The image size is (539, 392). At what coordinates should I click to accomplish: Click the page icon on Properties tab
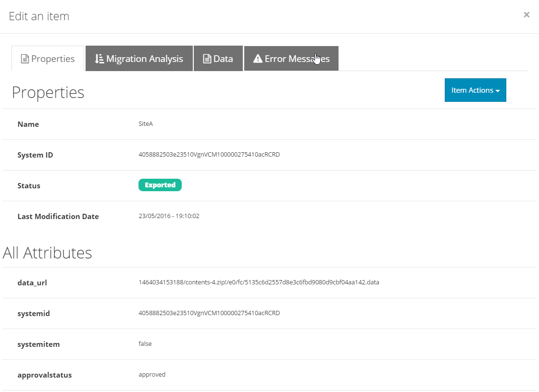[25, 59]
